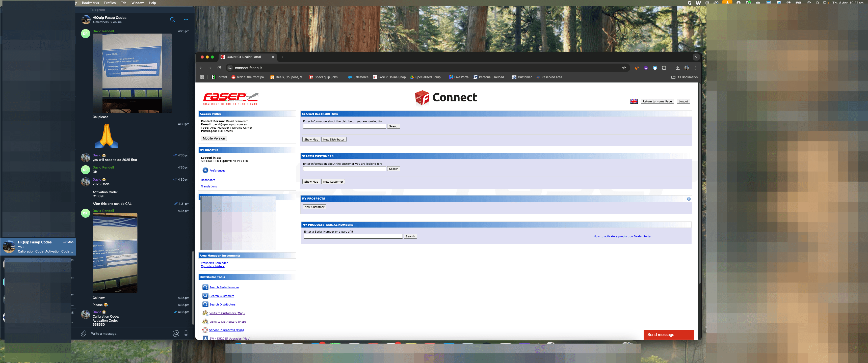Open How to activate a product link
868x363 pixels.
point(622,236)
